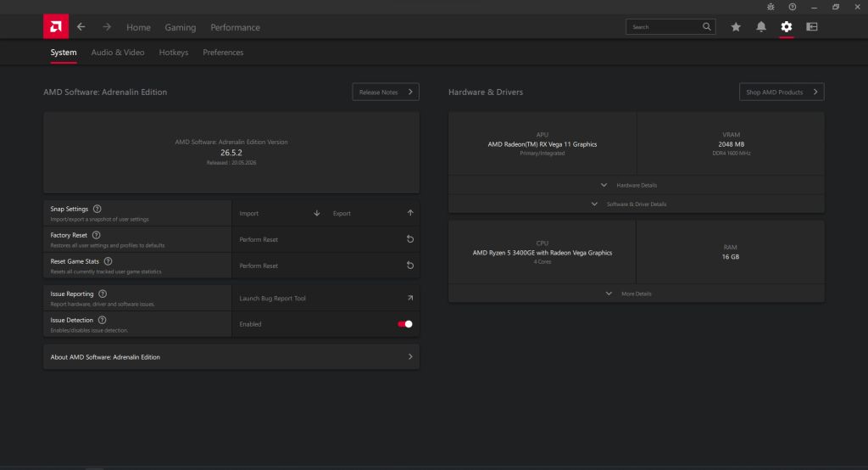Expand More Details under CPU
Viewport: 868px width, 470px height.
(x=636, y=294)
